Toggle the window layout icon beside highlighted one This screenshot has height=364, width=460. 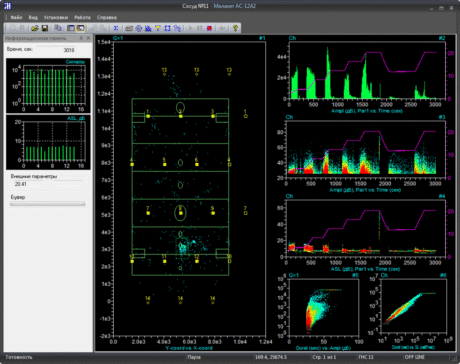tap(71, 28)
